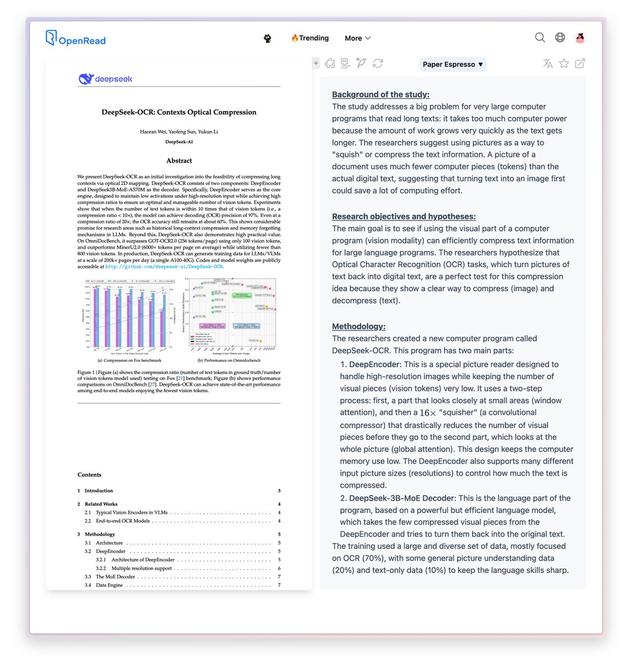Select the AI feather writing icon
Image resolution: width=632 pixels, height=672 pixels.
[362, 63]
